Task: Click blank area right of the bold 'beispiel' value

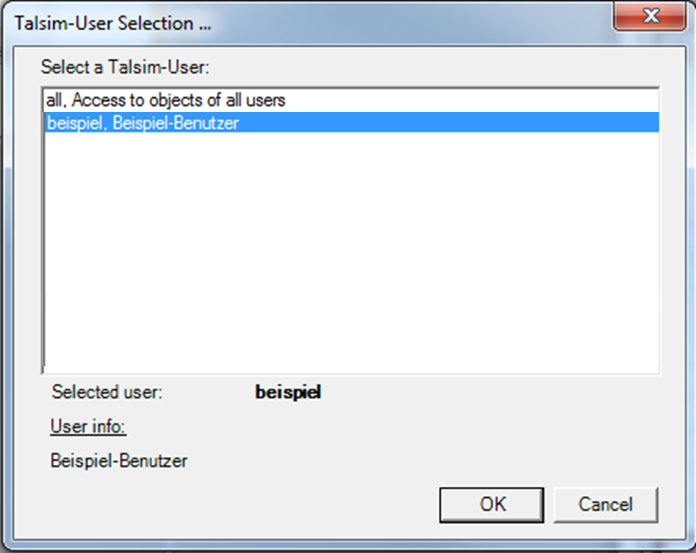Action: coord(480,393)
